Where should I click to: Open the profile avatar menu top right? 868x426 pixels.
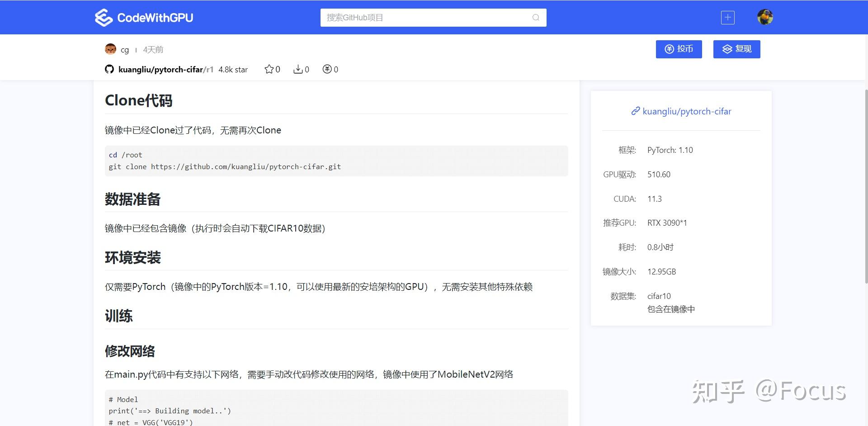click(x=765, y=17)
